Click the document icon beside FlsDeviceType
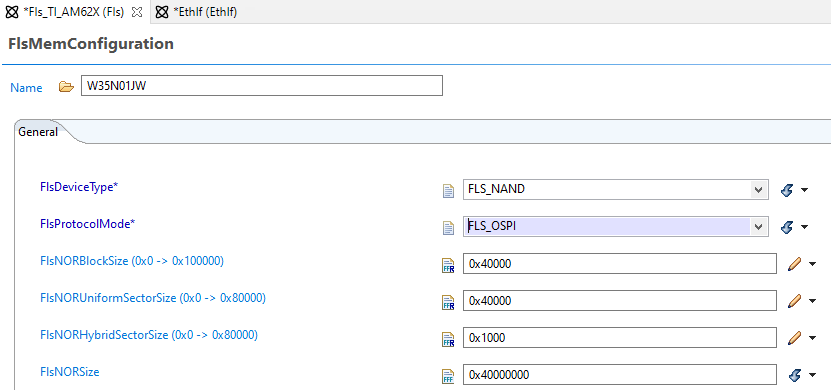 [x=448, y=191]
